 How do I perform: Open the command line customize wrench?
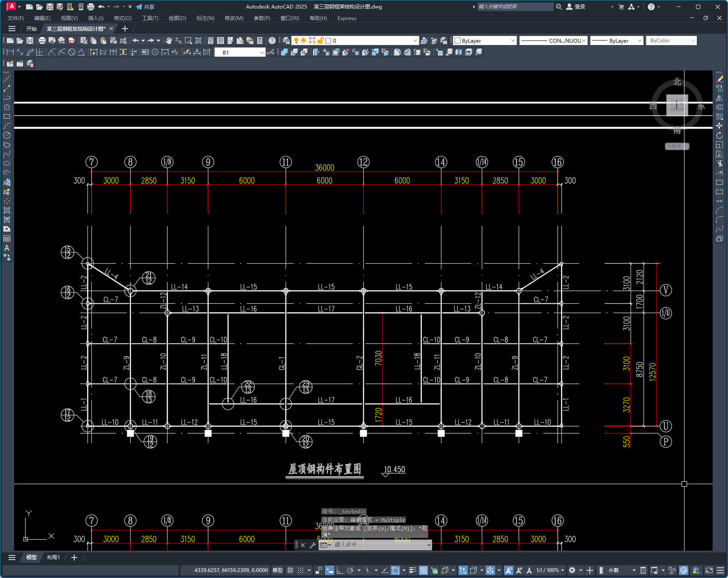click(313, 545)
